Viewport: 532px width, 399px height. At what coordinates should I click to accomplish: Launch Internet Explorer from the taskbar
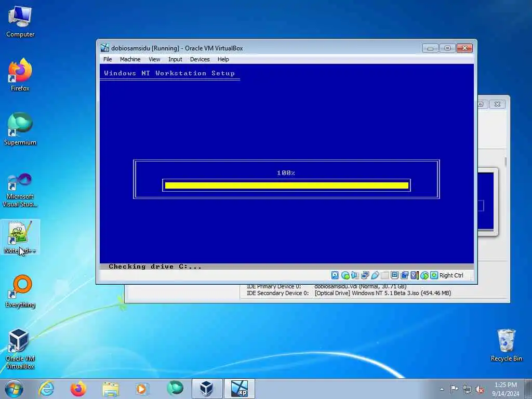point(46,389)
